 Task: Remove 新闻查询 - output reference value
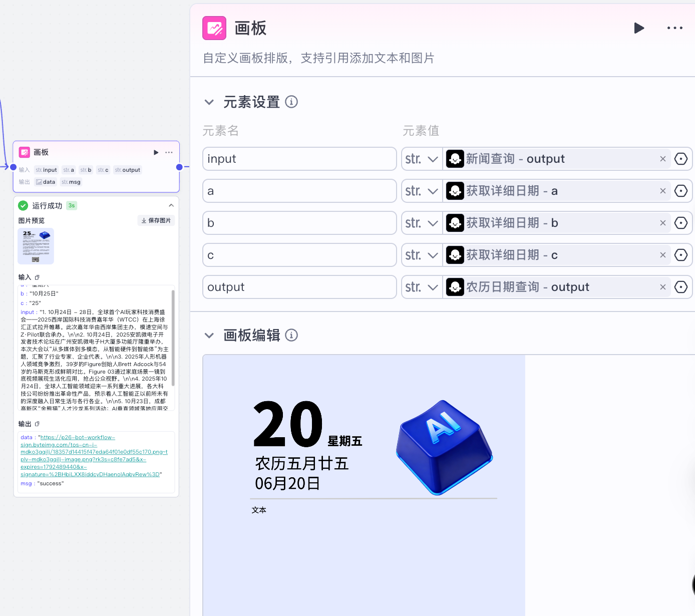662,159
